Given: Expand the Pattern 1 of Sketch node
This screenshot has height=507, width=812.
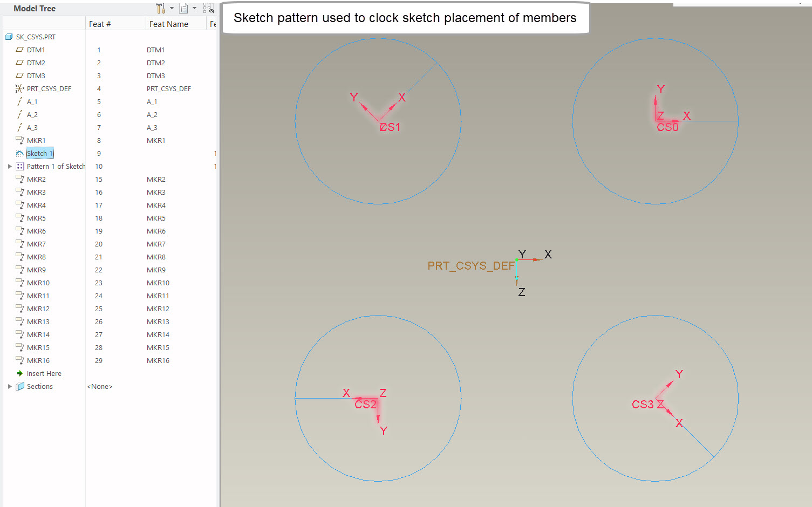Looking at the screenshot, I should click(9, 166).
